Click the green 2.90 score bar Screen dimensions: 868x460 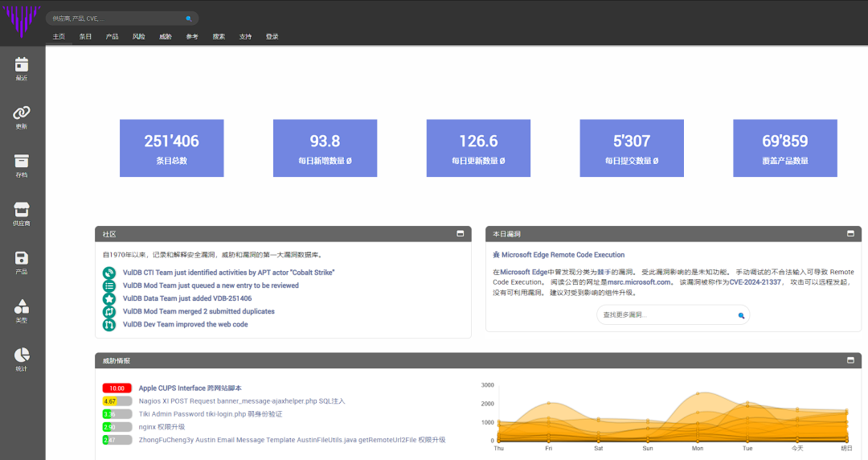[117, 427]
